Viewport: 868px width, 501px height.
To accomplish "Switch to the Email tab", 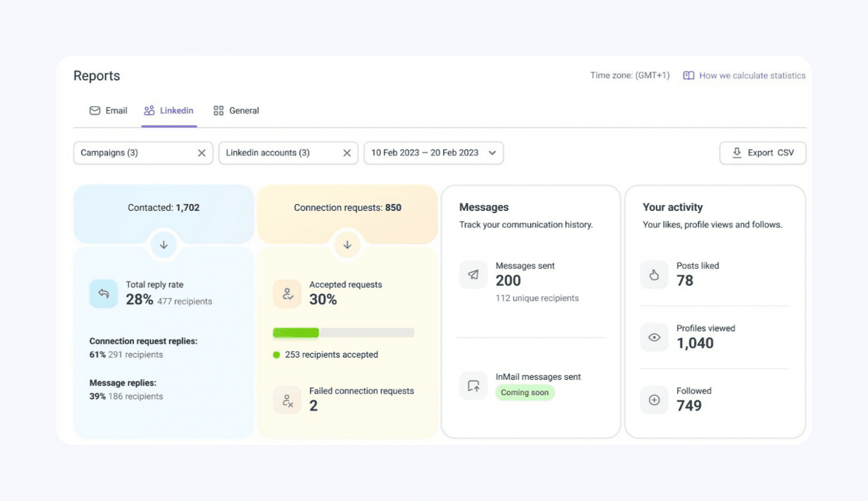I will click(108, 111).
